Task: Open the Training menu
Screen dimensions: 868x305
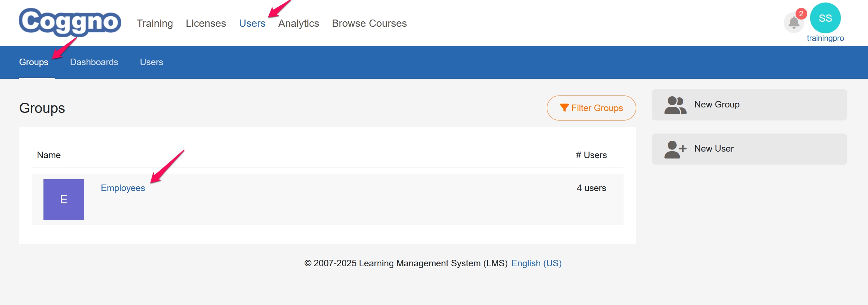Action: point(155,23)
